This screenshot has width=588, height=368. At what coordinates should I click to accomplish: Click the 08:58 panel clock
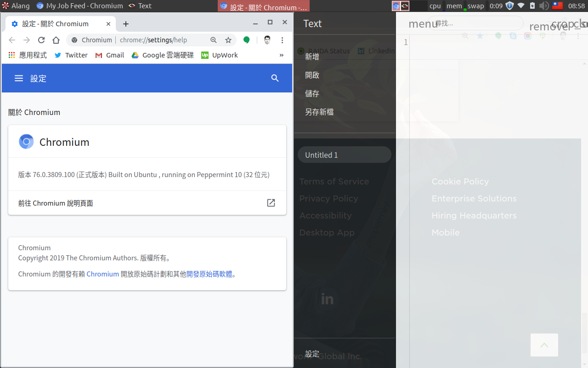(x=577, y=6)
